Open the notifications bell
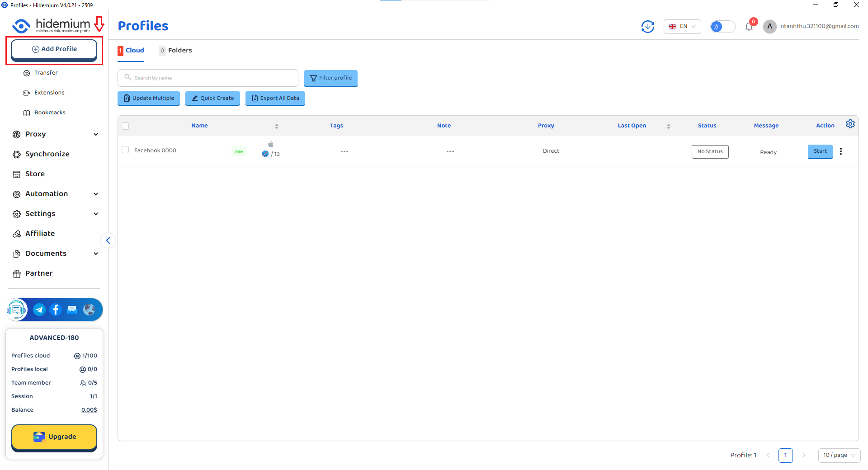 pyautogui.click(x=749, y=27)
